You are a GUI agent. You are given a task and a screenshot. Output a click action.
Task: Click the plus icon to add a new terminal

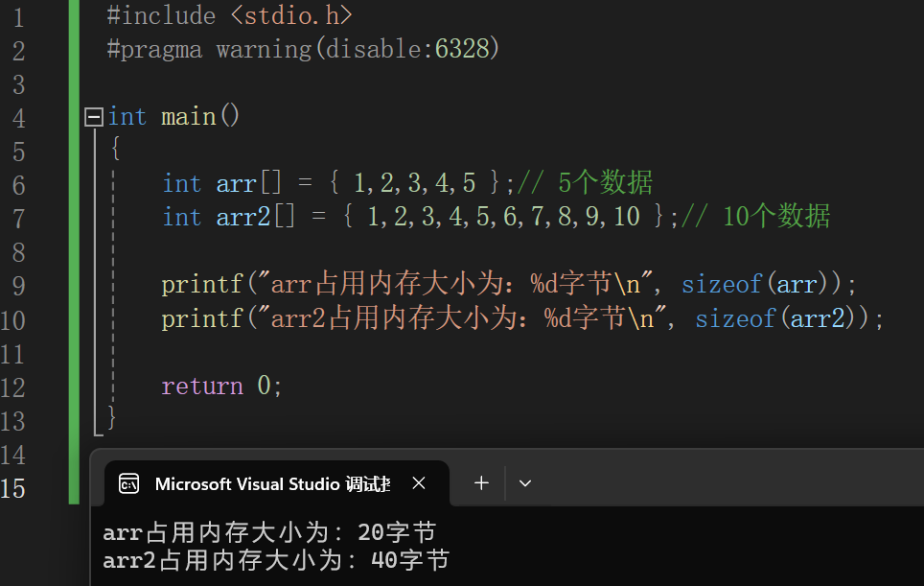[x=480, y=482]
